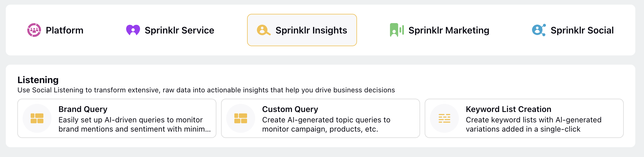Select the Sprinklr Insights tab label
Screen dimensions: 644x157
click(311, 30)
